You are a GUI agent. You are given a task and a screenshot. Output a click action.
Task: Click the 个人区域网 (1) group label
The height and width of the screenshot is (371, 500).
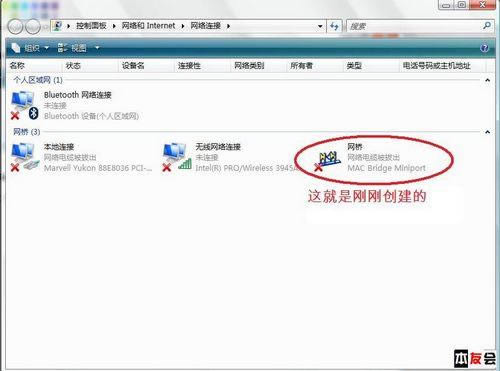pyautogui.click(x=38, y=80)
